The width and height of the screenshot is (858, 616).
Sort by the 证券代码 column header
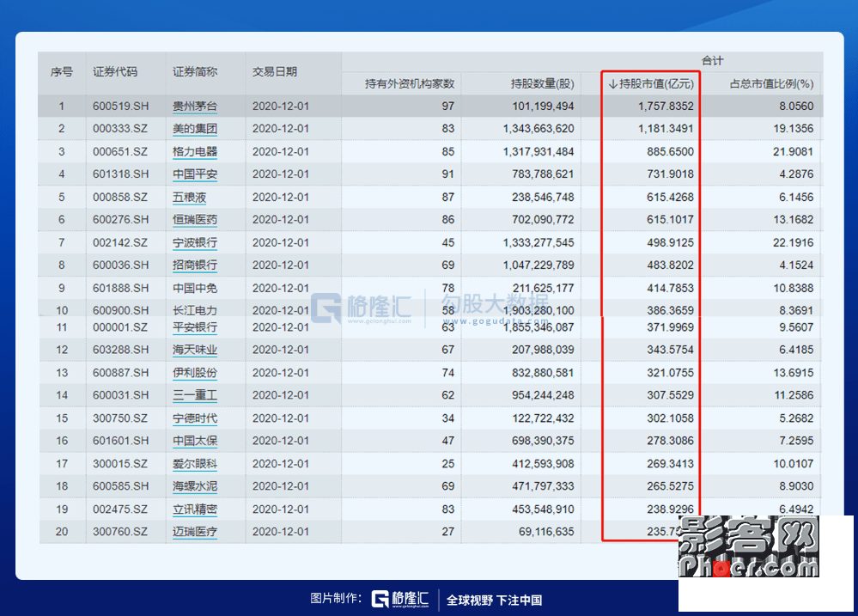coord(115,71)
